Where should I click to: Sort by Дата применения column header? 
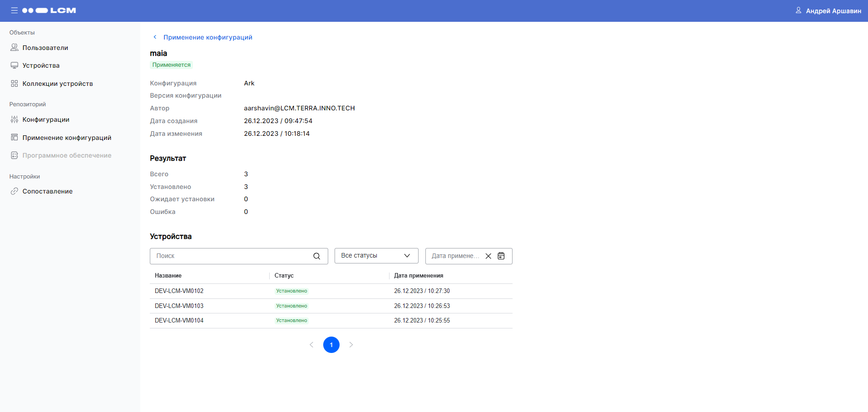click(419, 276)
